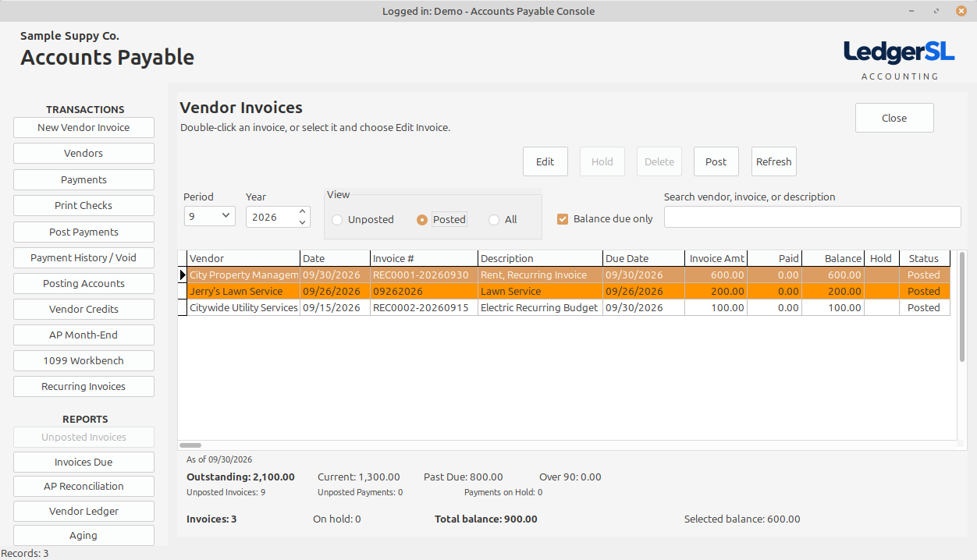Click the Rent, Recurring Invoice description
The height and width of the screenshot is (560, 977).
point(540,275)
